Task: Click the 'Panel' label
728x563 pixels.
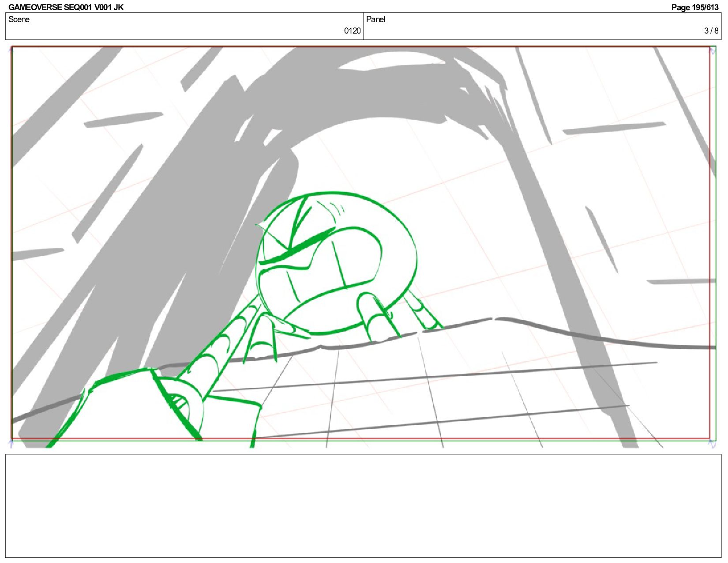Action: click(x=375, y=19)
